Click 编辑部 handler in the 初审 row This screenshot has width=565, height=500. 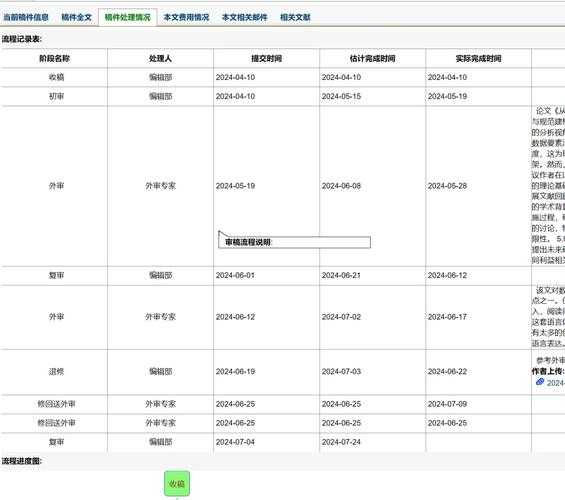click(x=160, y=96)
